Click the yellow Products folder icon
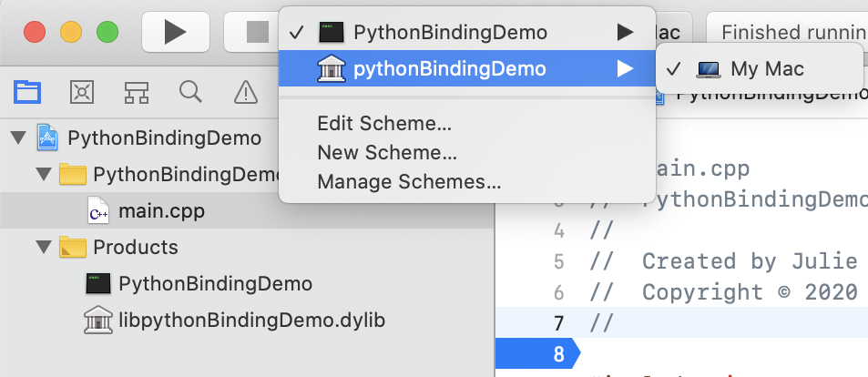 pos(73,247)
